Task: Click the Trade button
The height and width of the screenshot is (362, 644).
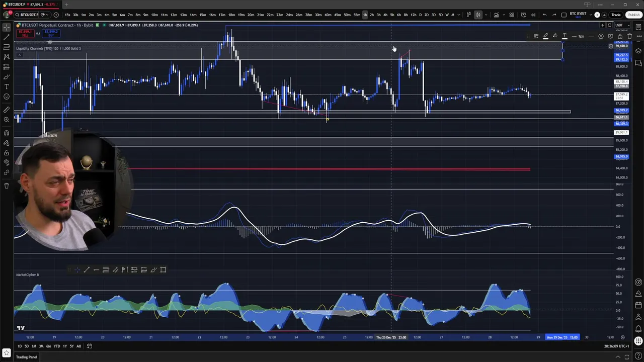Action: click(616, 15)
